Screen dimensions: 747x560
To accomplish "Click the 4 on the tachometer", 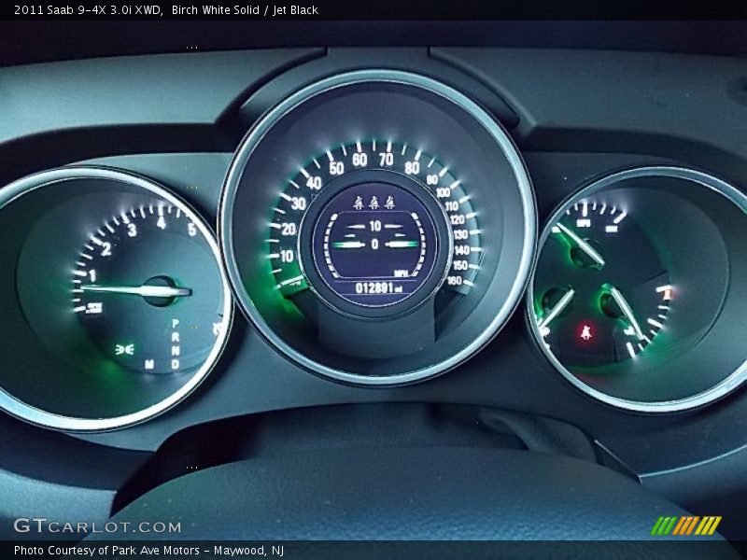I will point(162,222).
